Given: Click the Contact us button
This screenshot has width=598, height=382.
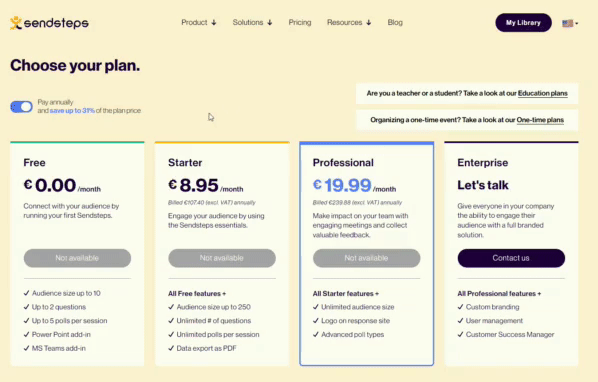Looking at the screenshot, I should coord(511,258).
